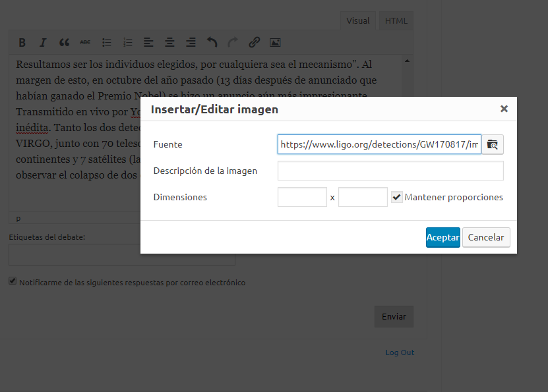Image resolution: width=548 pixels, height=392 pixels.
Task: Open the insert link tool
Action: pyautogui.click(x=254, y=43)
